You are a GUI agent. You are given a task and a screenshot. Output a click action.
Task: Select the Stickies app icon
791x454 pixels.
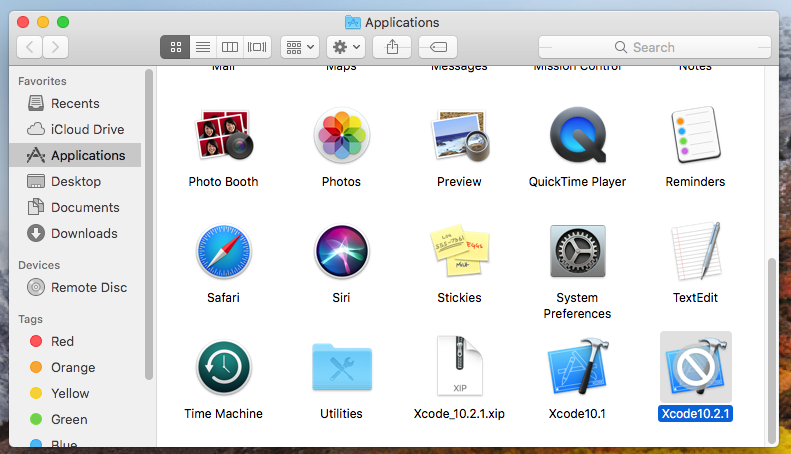460,251
